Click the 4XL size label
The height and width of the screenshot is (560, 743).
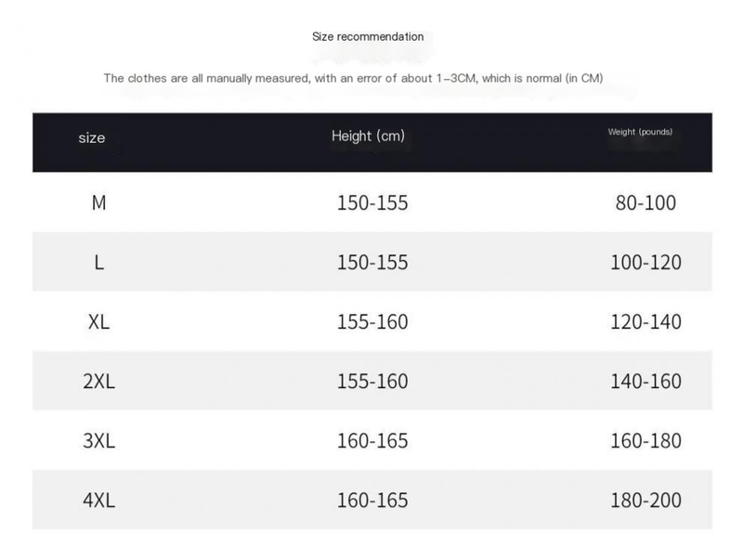pyautogui.click(x=98, y=501)
